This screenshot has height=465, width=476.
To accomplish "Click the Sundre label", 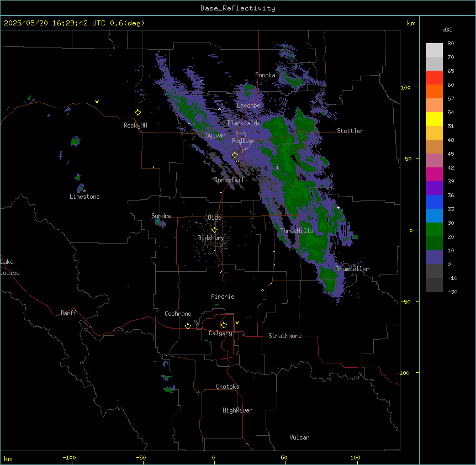I will [161, 216].
